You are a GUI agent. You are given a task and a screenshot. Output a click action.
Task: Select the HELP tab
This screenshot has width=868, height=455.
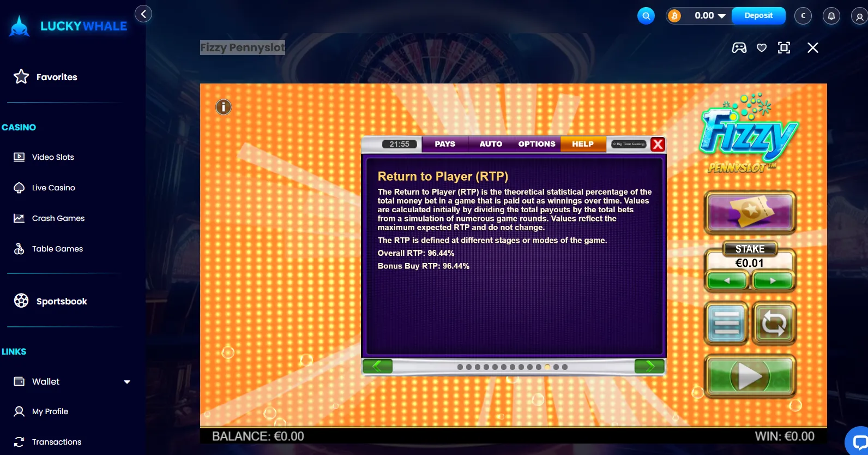(x=583, y=144)
